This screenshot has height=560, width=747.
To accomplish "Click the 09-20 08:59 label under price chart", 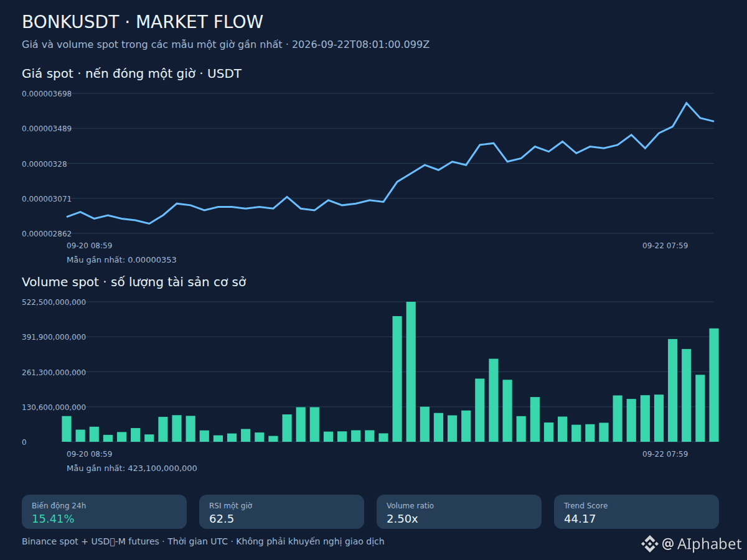I will click(90, 246).
